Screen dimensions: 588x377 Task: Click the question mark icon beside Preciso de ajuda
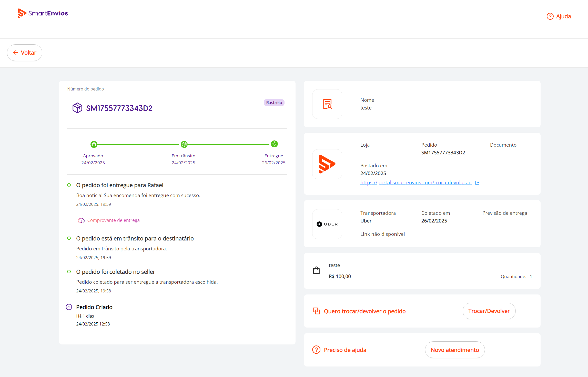point(316,350)
